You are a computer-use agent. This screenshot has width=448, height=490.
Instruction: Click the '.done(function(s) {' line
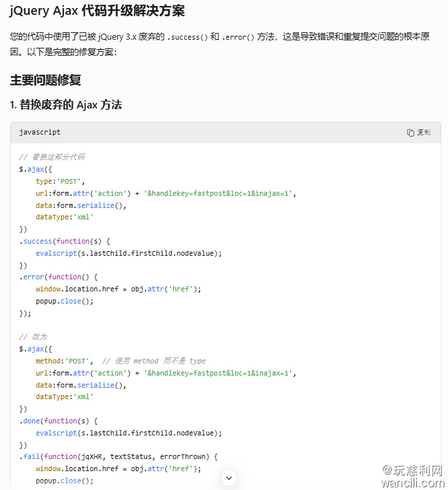tap(59, 421)
